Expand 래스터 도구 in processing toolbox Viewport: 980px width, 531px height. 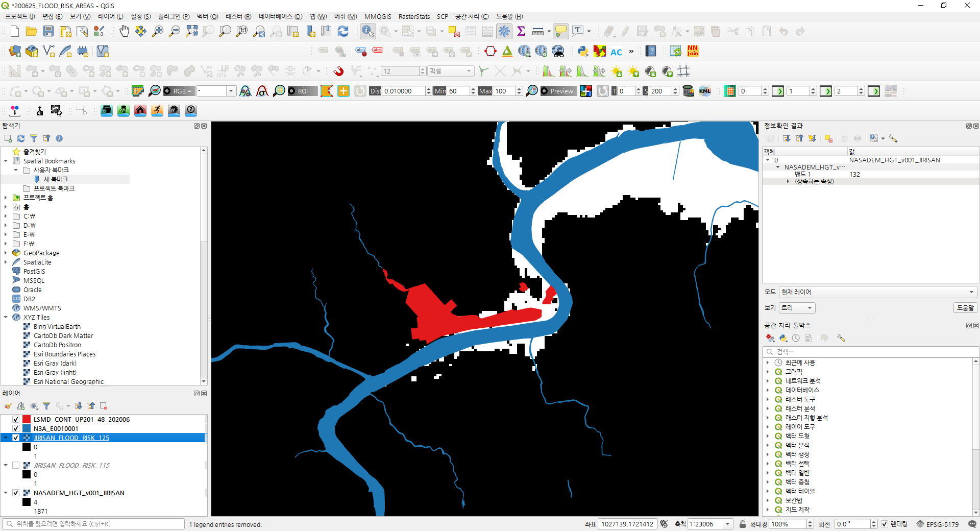click(x=767, y=399)
